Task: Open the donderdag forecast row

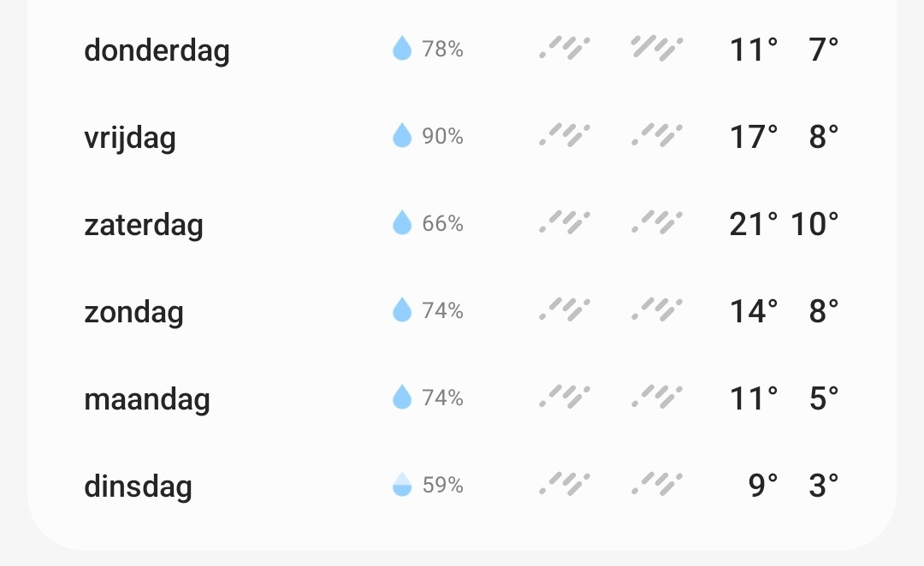Action: [x=462, y=49]
